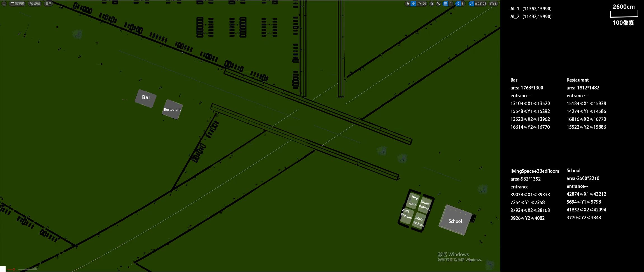Select the arrow select mode tool

coord(408,4)
